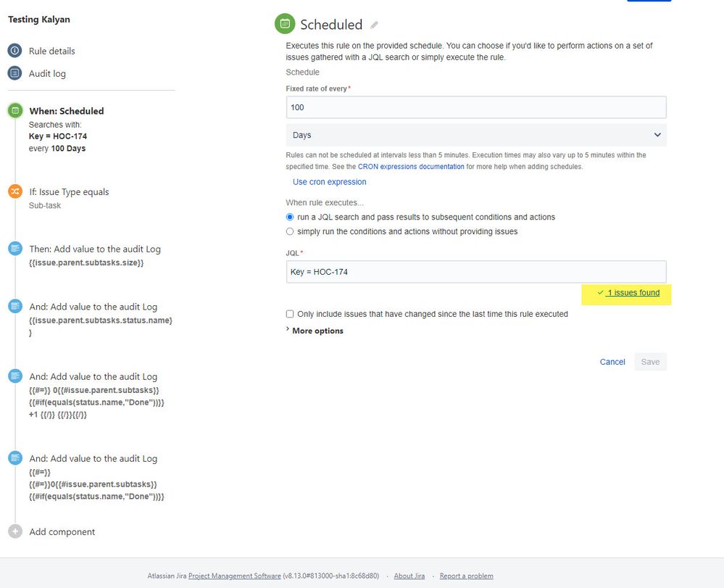Click the Add component plus icon
Viewport: 724px width, 588px height.
click(15, 531)
